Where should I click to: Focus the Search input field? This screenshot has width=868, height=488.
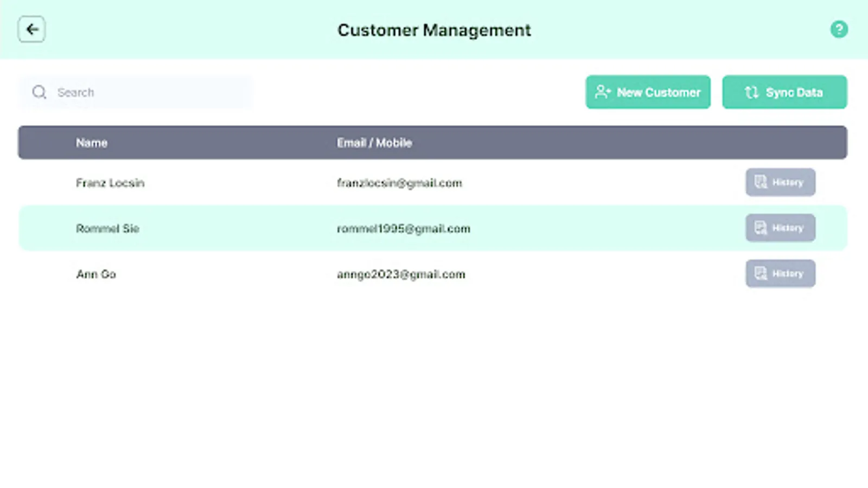tap(136, 92)
